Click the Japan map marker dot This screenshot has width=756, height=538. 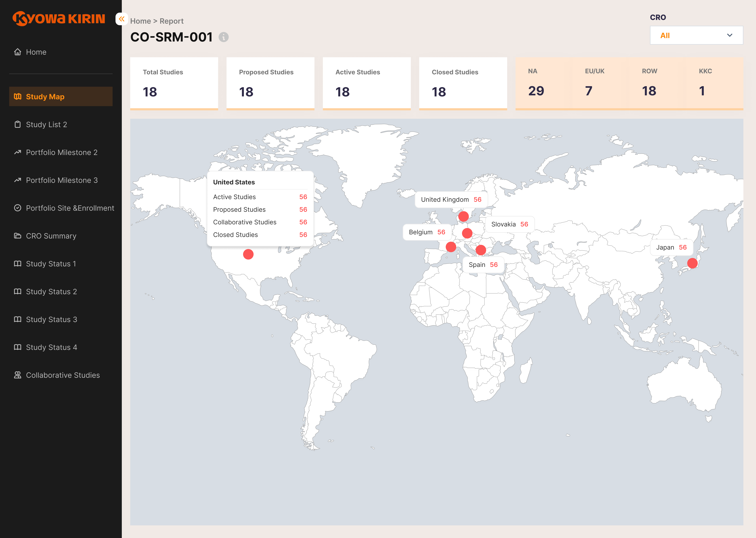click(x=692, y=263)
